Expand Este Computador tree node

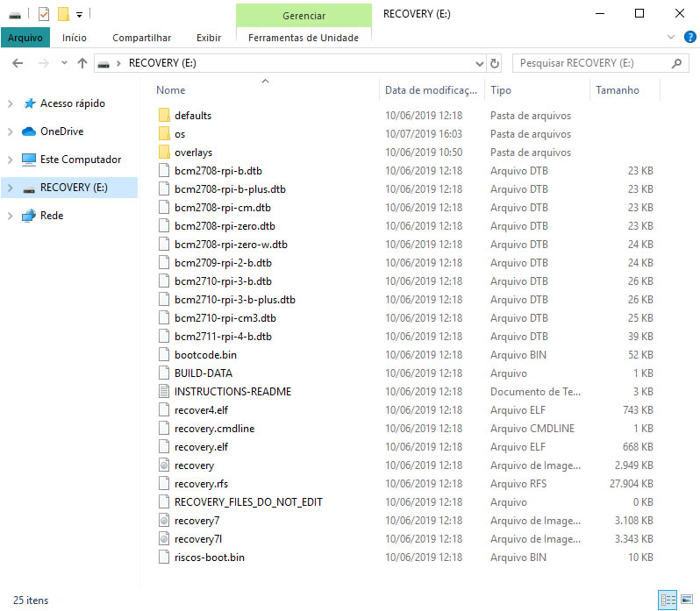click(11, 160)
